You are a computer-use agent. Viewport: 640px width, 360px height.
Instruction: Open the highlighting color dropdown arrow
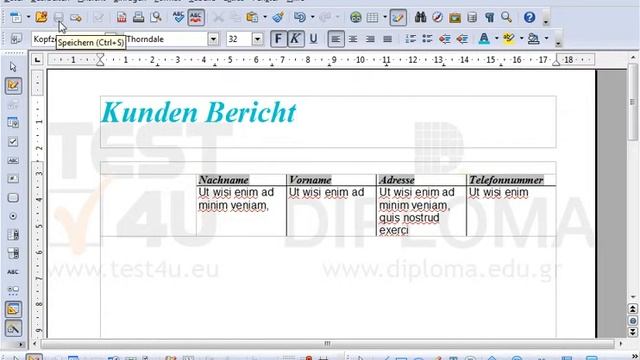[521, 39]
